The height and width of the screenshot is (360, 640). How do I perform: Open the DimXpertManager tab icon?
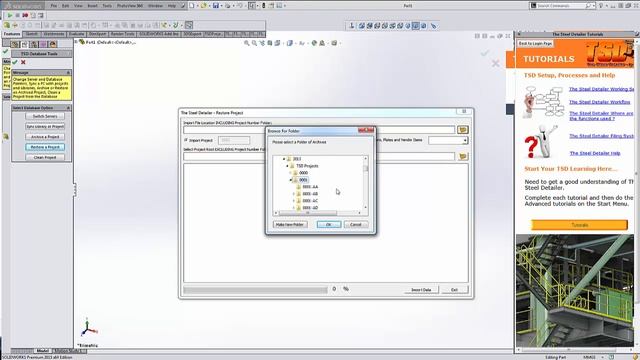(43, 44)
